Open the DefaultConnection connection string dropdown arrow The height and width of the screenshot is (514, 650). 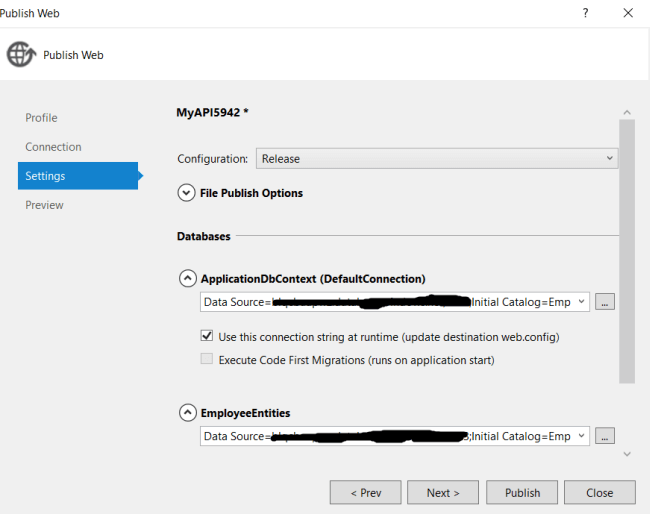tap(582, 302)
